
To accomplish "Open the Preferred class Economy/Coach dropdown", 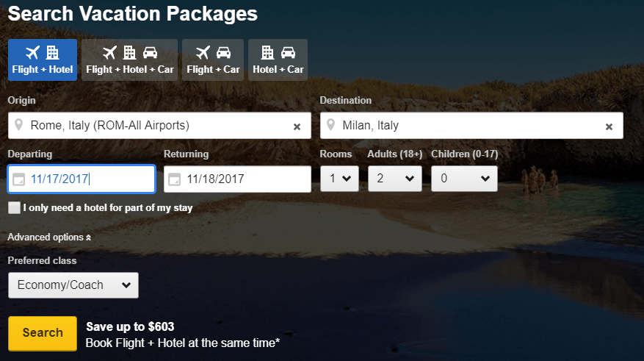I will (73, 285).
